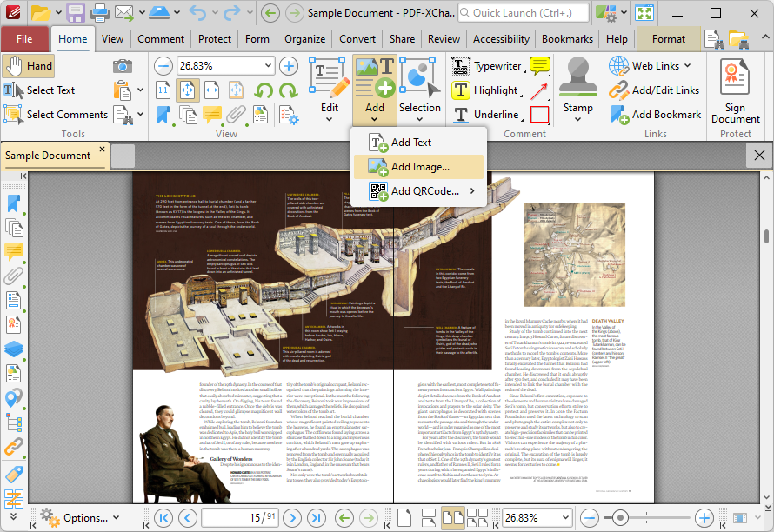Screen dimensions: 774x532
Task: Select two pages facing layout in status bar
Action: point(452,518)
